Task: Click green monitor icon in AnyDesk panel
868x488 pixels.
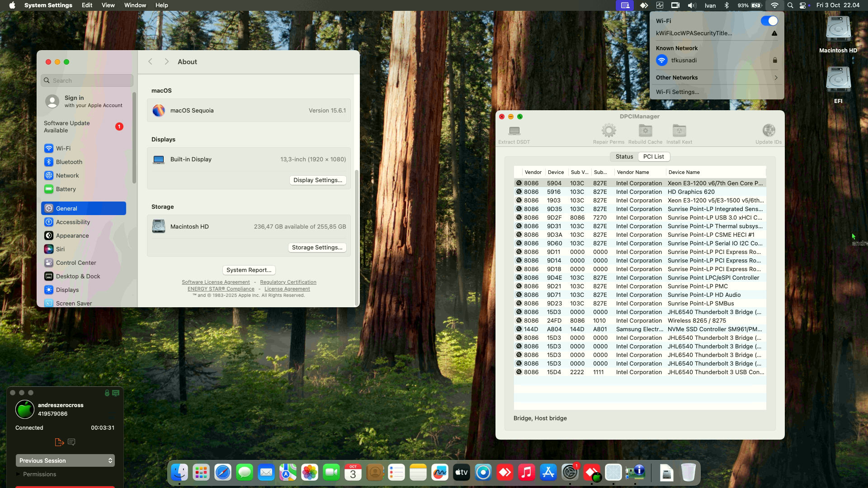Action: point(116,393)
